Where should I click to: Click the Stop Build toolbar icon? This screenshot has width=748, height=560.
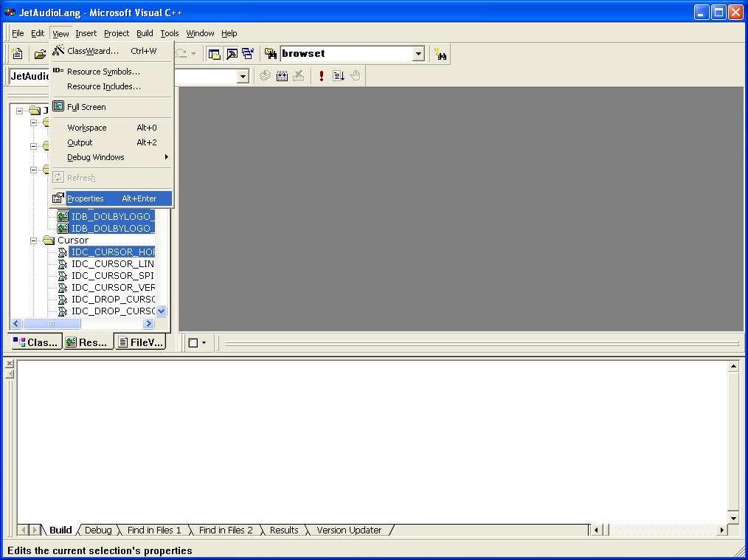pyautogui.click(x=298, y=76)
